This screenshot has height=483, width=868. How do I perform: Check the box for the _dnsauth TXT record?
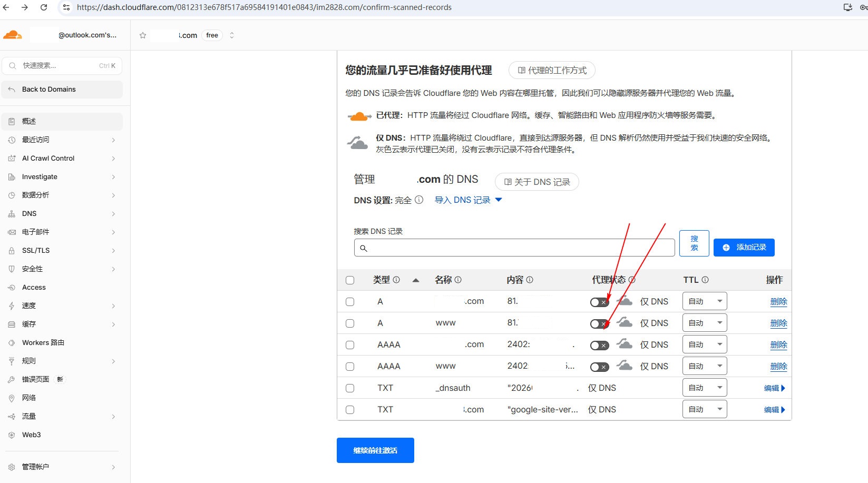click(x=350, y=388)
